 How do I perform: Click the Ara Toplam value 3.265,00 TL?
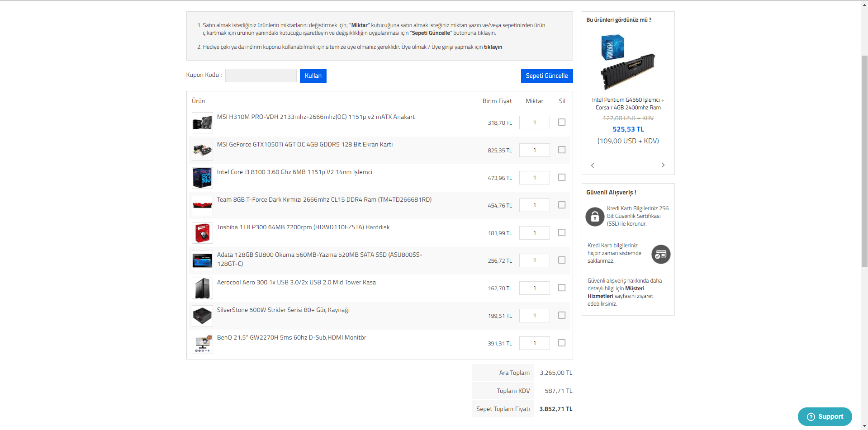pyautogui.click(x=556, y=373)
